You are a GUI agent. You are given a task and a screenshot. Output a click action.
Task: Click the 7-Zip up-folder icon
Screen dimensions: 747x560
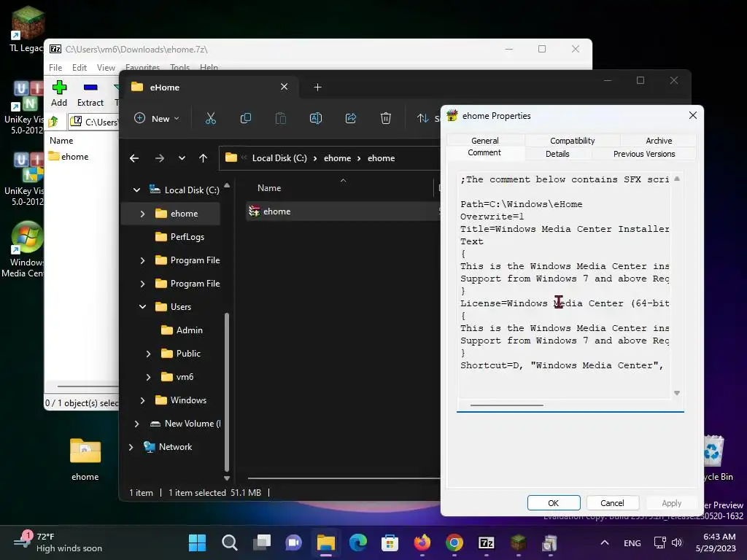tap(53, 122)
